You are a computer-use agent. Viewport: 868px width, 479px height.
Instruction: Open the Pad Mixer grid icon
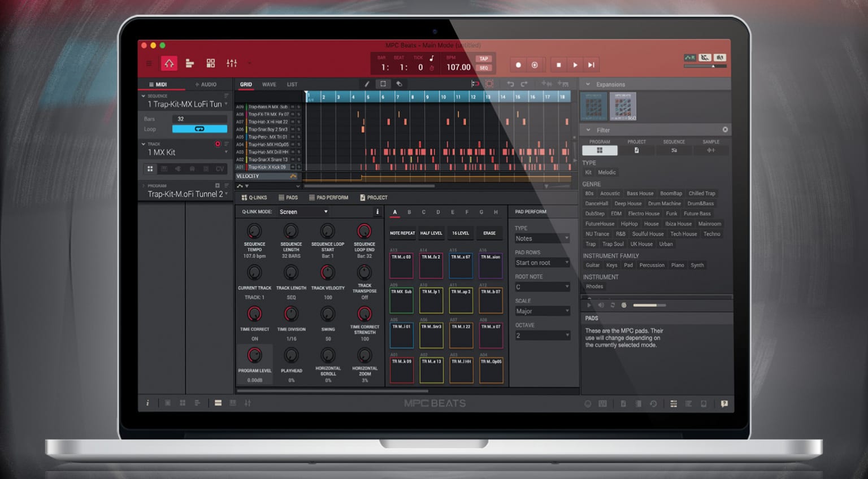pyautogui.click(x=210, y=63)
